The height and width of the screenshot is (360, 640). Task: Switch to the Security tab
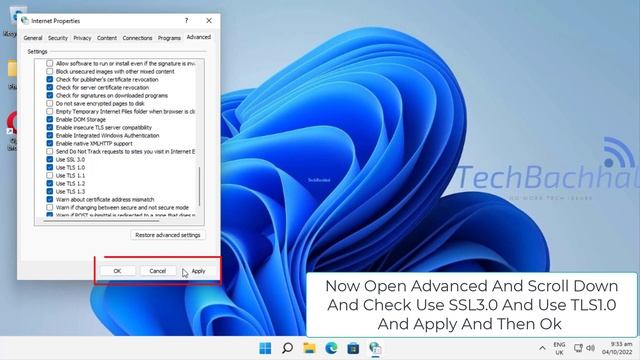(x=58, y=38)
